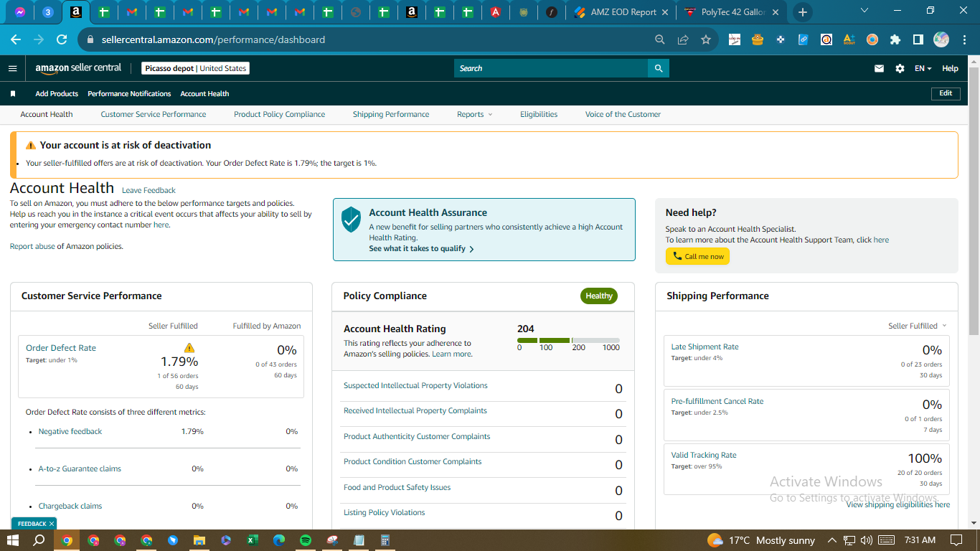Open Add Products link

[x=57, y=94]
